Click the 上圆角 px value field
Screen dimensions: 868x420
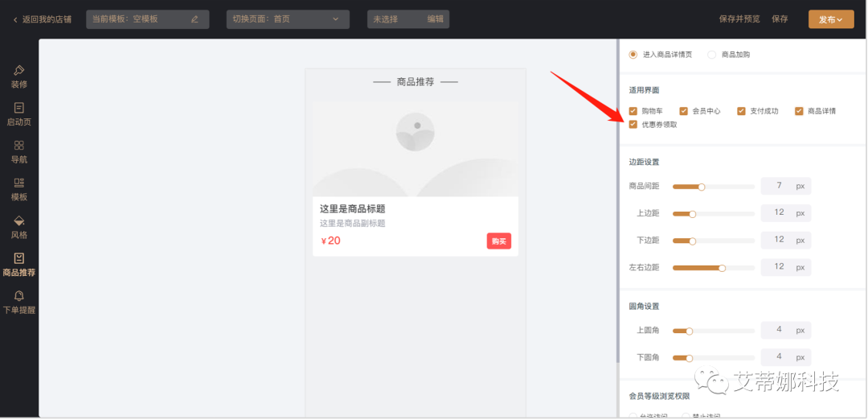pos(786,330)
